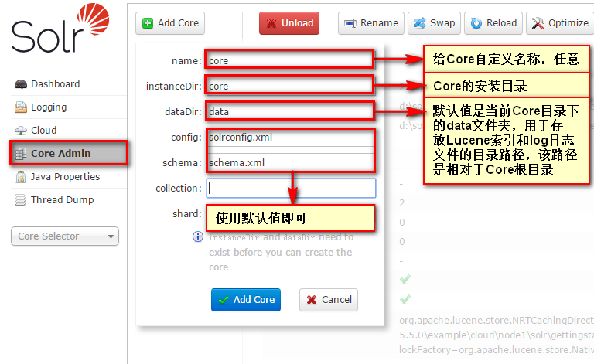Screen dimensions: 594x364
Task: Click the green plus icon on Add Core
Action: click(x=148, y=23)
